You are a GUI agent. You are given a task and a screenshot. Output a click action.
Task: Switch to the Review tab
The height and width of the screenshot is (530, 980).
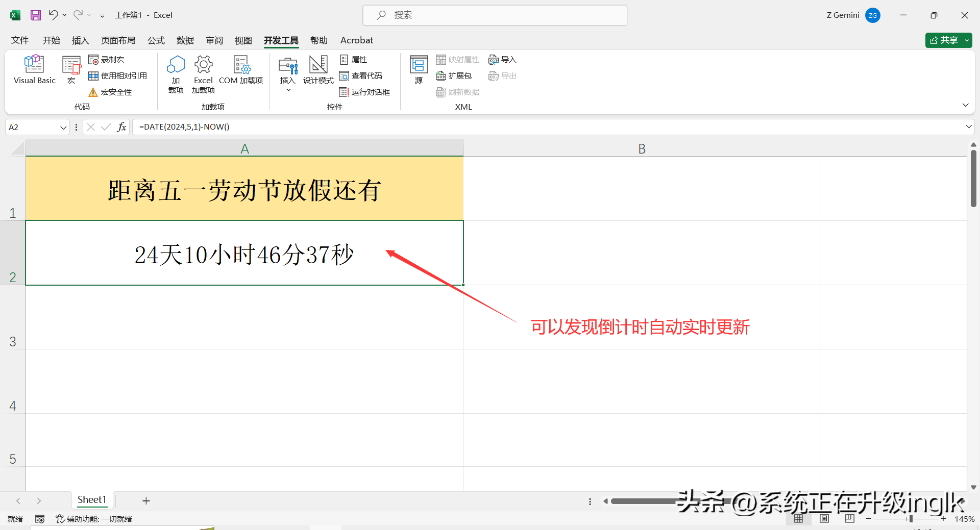click(214, 40)
